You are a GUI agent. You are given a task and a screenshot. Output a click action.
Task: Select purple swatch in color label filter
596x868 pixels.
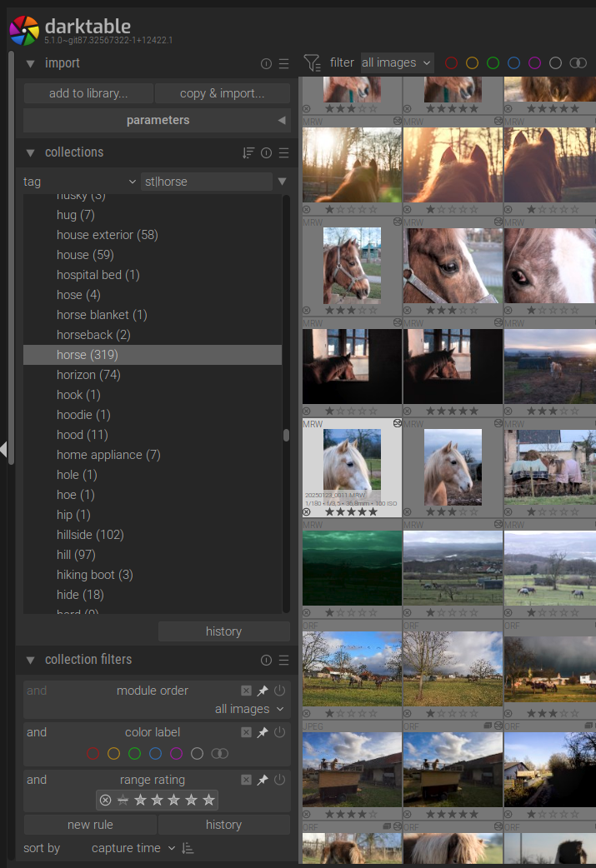[176, 753]
